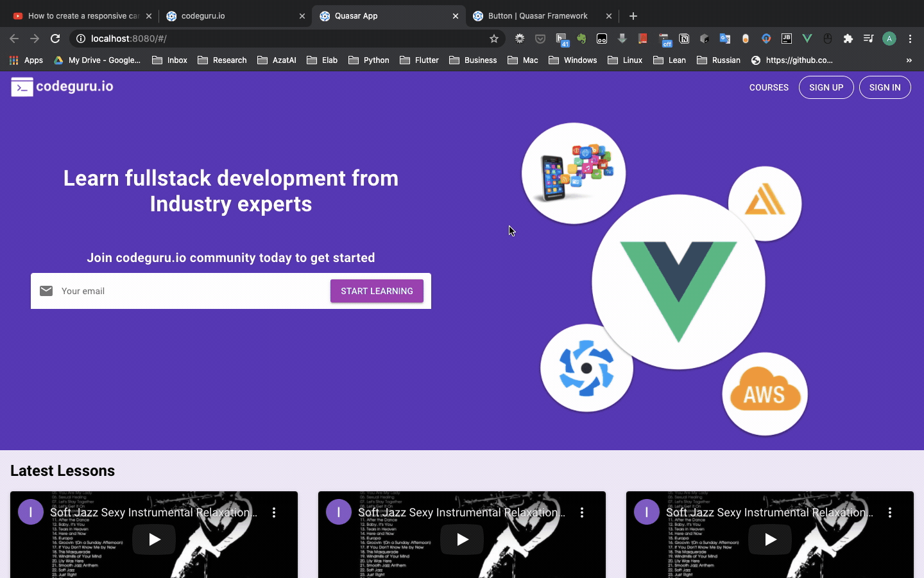Open first video's three-dot menu
The image size is (924, 578).
tap(274, 512)
